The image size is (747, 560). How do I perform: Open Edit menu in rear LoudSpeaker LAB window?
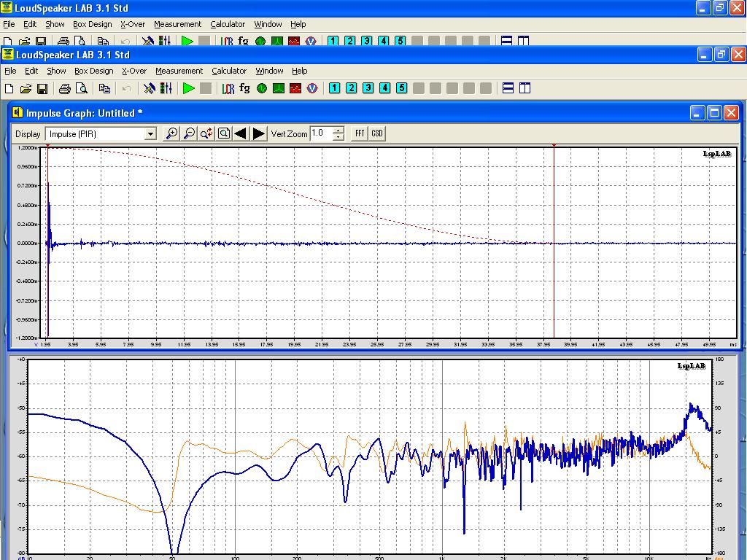(x=30, y=24)
